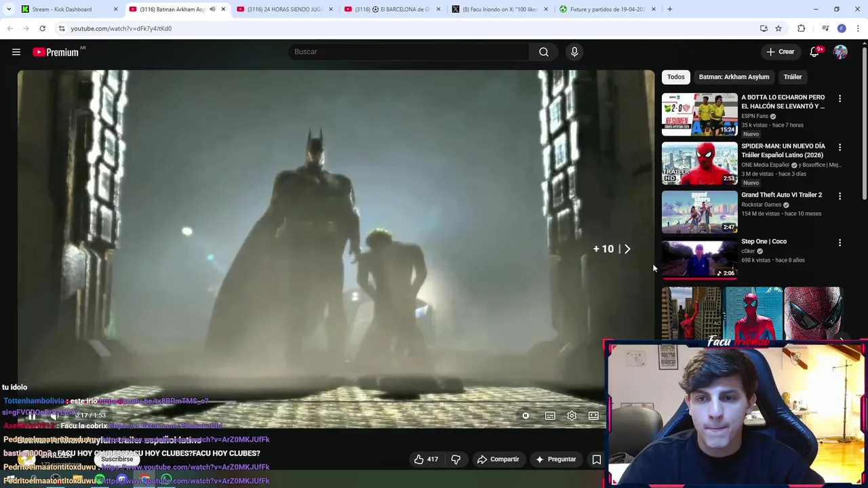868x488 pixels.
Task: Skip ahead with the +10 overlay
Action: [612, 249]
